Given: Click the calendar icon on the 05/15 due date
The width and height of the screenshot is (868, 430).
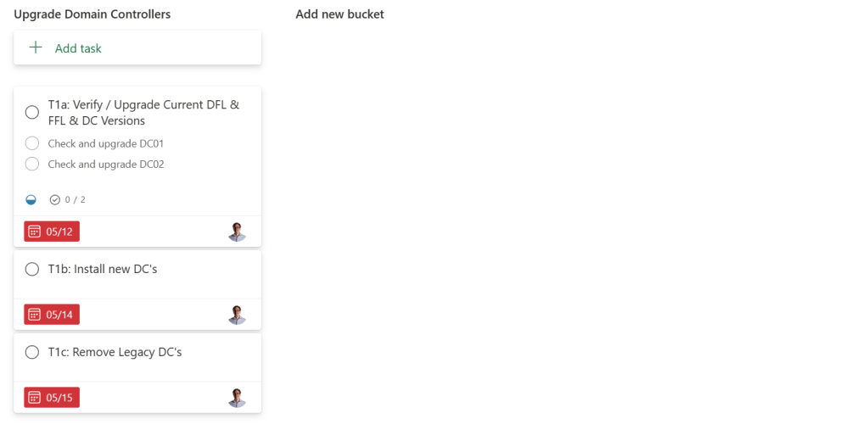Looking at the screenshot, I should (x=35, y=398).
